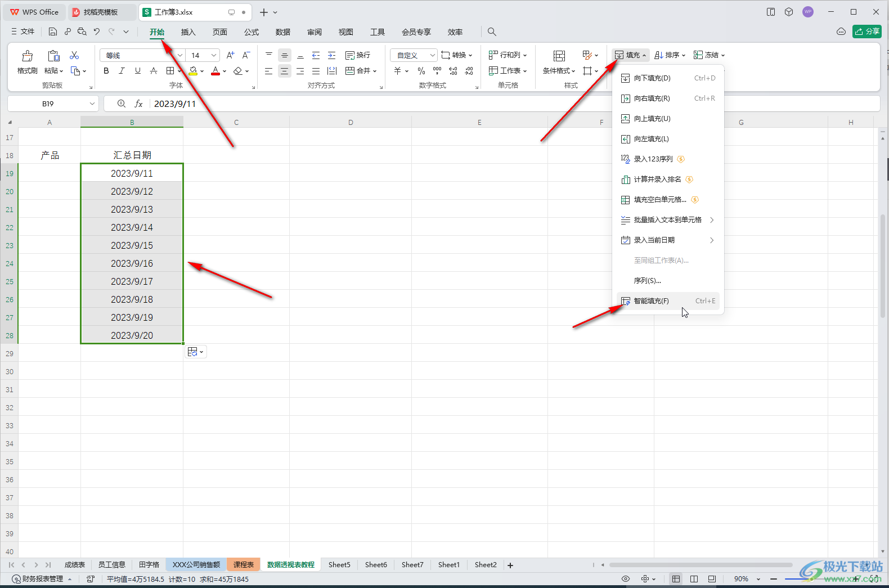Toggle center horizontal alignment
Screen dimensions: 889x588
coord(285,71)
